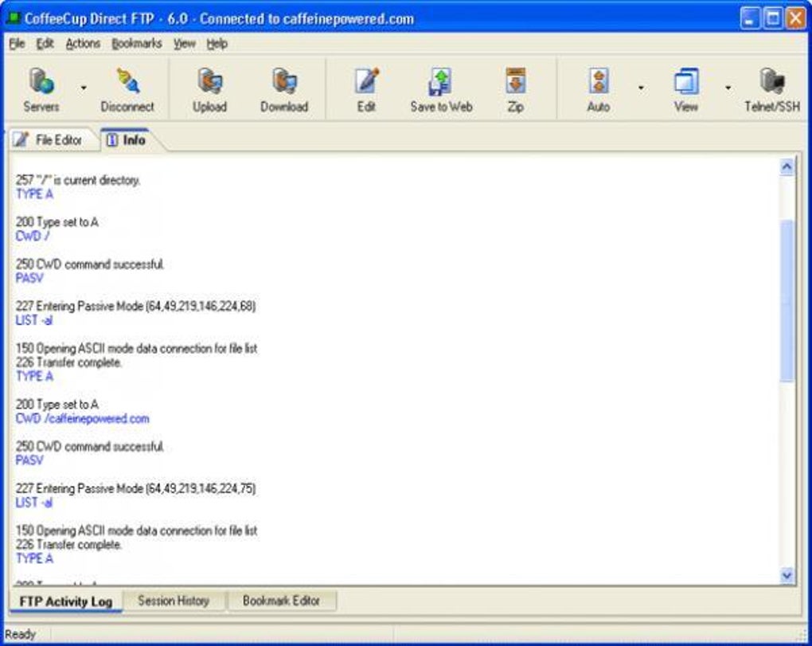Select the FTP Activity Log tab
Image resolution: width=812 pixels, height=646 pixels.
66,601
